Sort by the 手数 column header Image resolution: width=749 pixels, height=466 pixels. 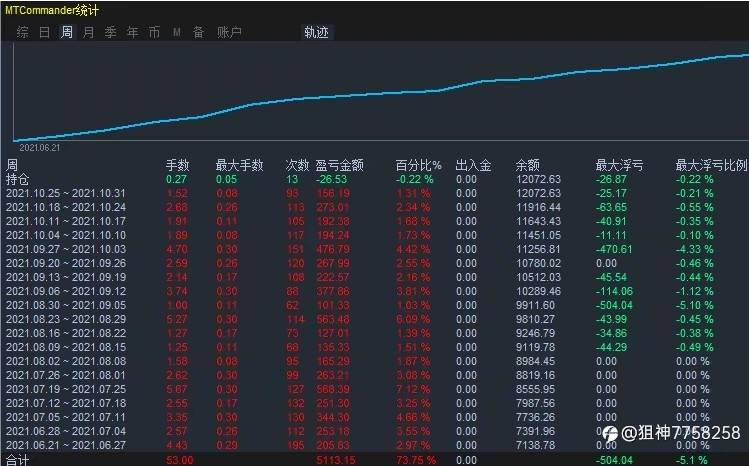[177, 165]
